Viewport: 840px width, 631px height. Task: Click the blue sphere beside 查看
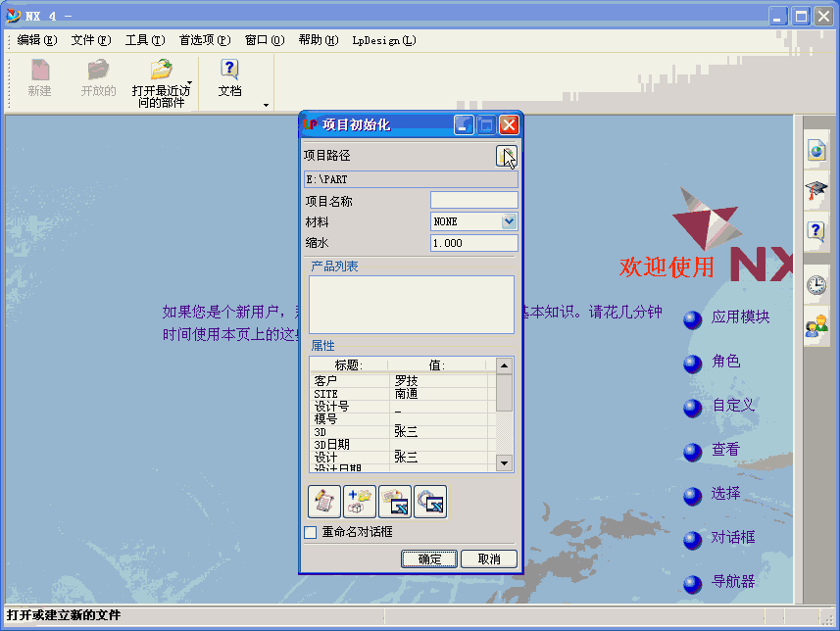pyautogui.click(x=693, y=452)
